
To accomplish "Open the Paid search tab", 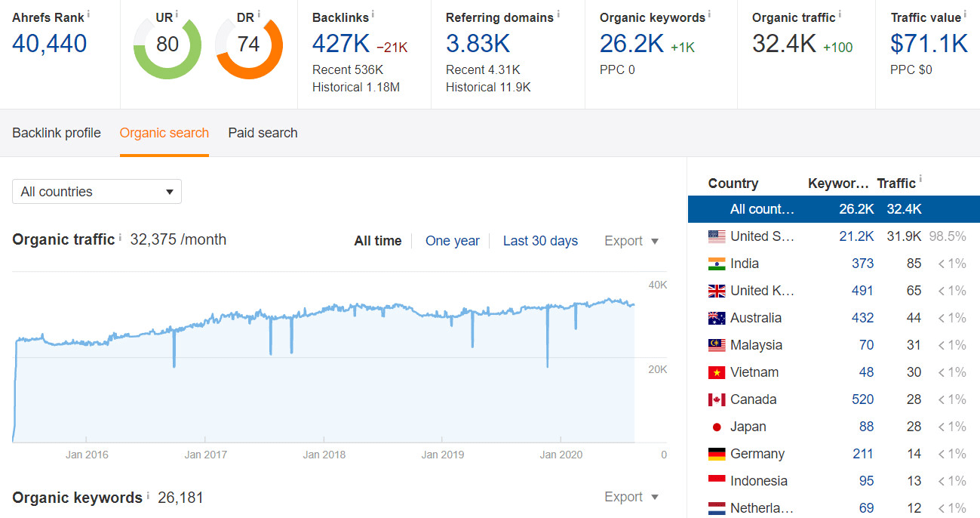I will tap(263, 133).
